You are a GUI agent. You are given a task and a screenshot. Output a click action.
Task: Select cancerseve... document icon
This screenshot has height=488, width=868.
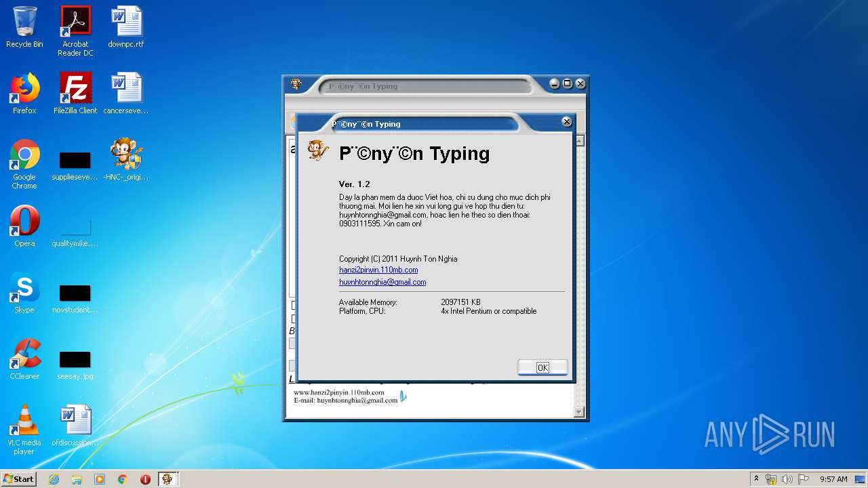click(x=126, y=94)
